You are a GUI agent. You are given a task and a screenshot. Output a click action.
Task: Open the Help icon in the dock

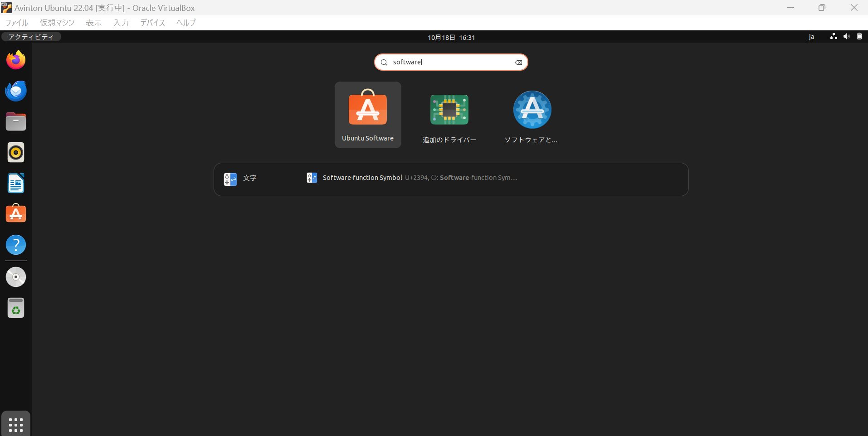coord(16,245)
